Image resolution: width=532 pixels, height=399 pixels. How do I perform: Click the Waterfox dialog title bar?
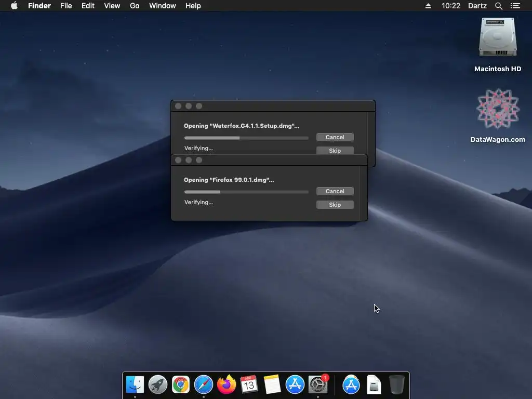pos(273,106)
